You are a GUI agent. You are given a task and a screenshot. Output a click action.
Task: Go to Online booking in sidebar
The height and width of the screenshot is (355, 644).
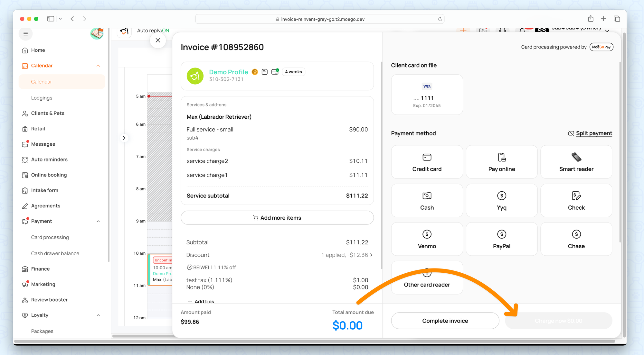tap(49, 175)
